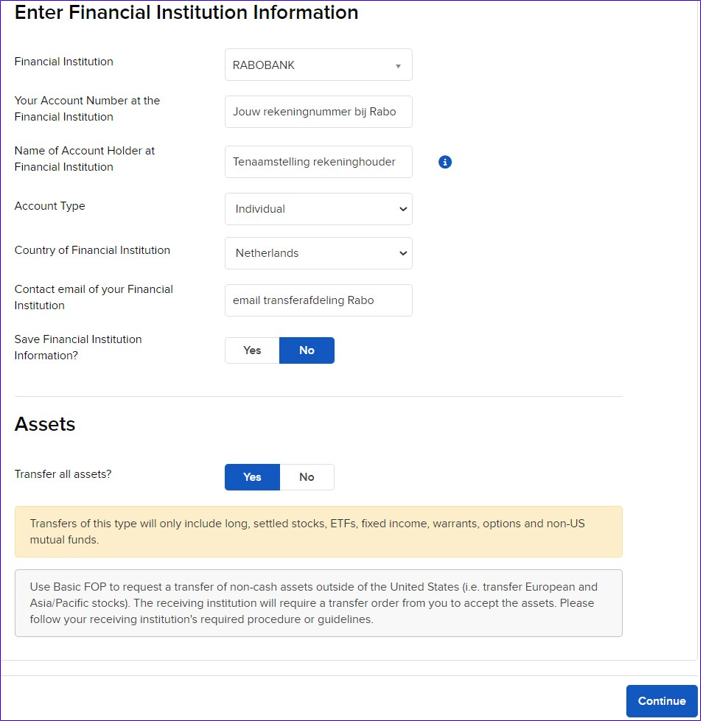701x721 pixels.
Task: Focus the account number input field
Action: pos(318,112)
